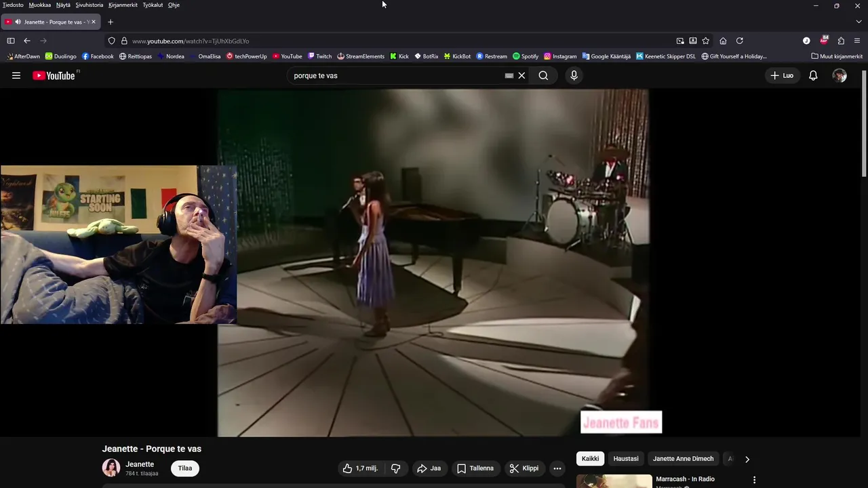Open the Firefox application hamburger menu

pyautogui.click(x=857, y=41)
